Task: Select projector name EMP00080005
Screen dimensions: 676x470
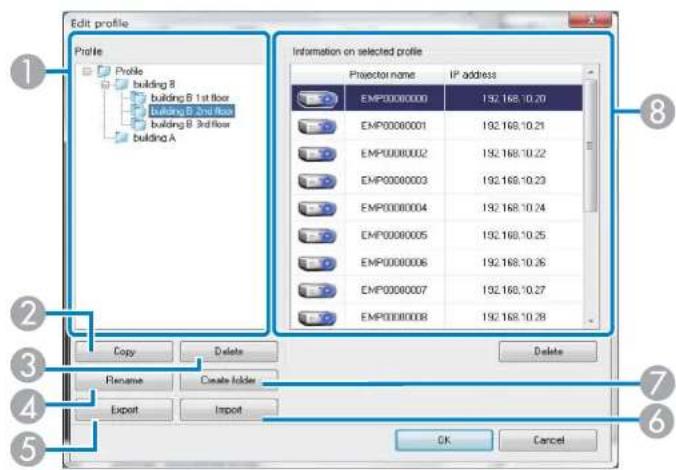Action: 394,235
